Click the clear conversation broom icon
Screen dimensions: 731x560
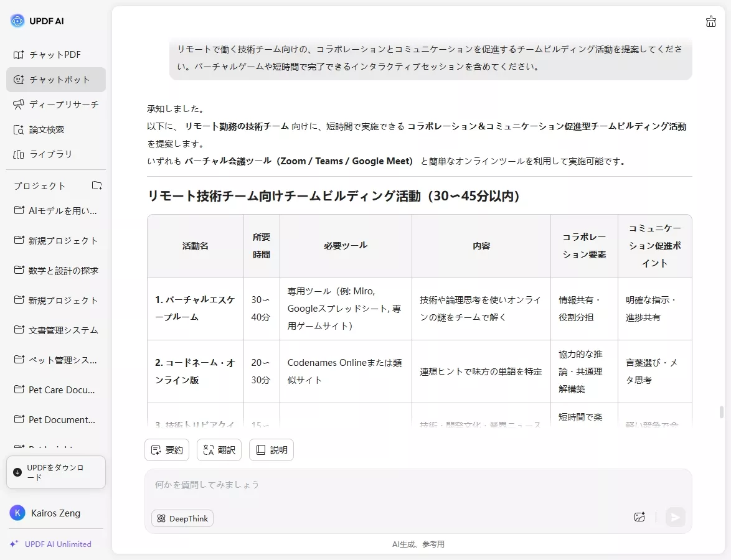(710, 21)
